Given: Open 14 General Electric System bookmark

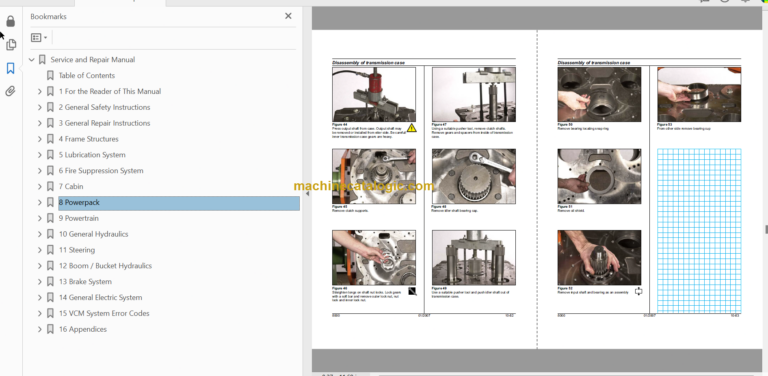Looking at the screenshot, I should tap(100, 297).
